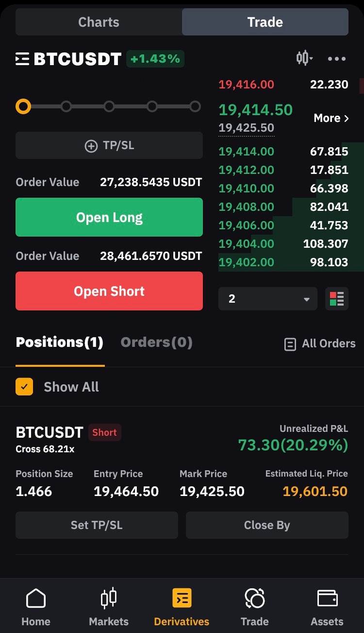This screenshot has width=364, height=633.
Task: Expand More order book details
Action: point(331,118)
